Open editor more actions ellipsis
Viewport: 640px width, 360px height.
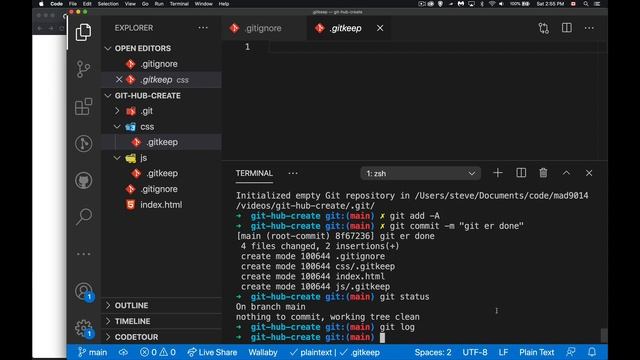pyautogui.click(x=589, y=28)
